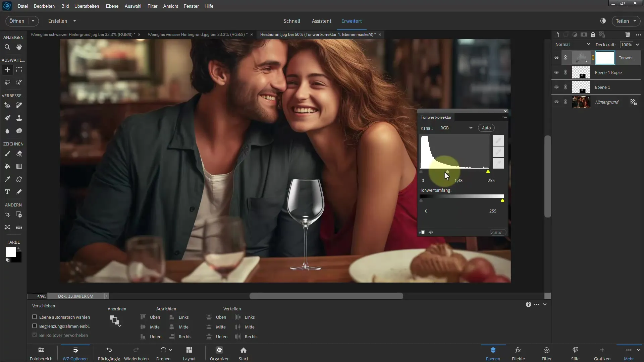Switch to the Schnell tab
This screenshot has height=362, width=644.
pyautogui.click(x=292, y=21)
